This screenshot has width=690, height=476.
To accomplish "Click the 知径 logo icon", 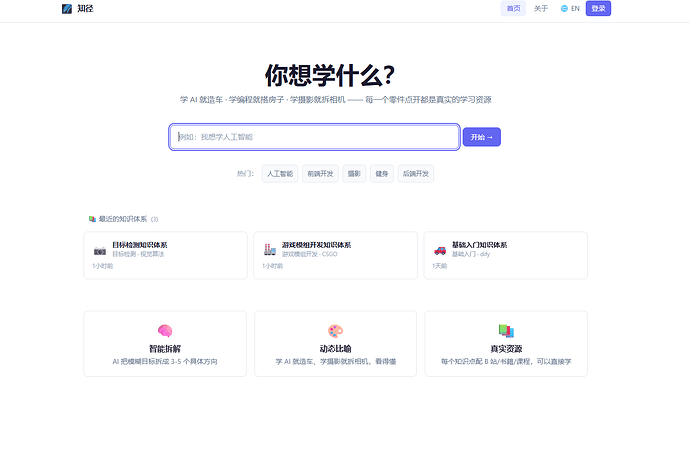I will pyautogui.click(x=67, y=8).
